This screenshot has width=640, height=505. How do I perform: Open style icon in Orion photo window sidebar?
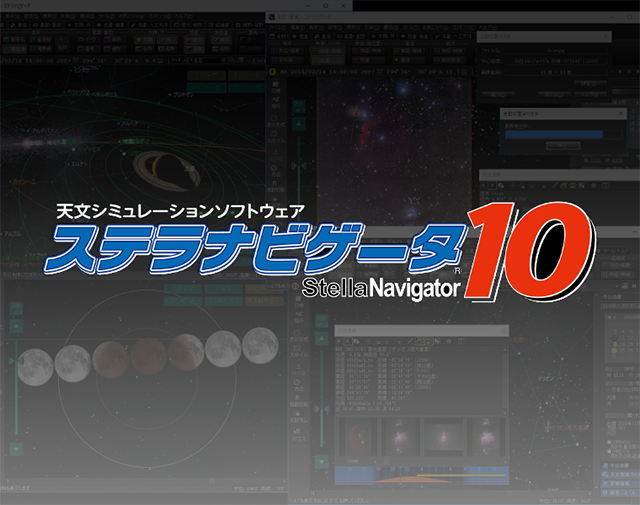(x=276, y=136)
